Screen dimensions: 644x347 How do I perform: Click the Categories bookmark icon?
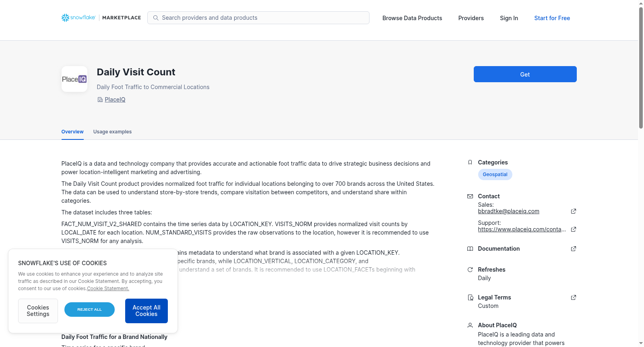(470, 162)
